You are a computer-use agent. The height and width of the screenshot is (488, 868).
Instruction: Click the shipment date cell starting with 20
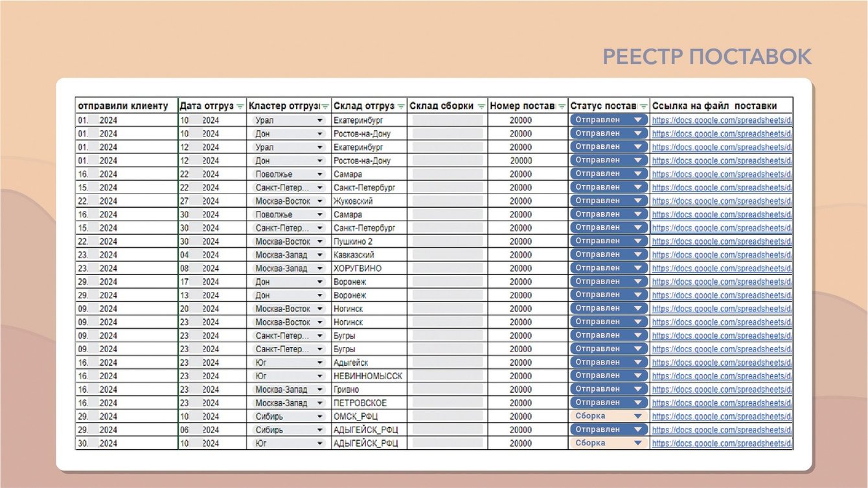(212, 309)
